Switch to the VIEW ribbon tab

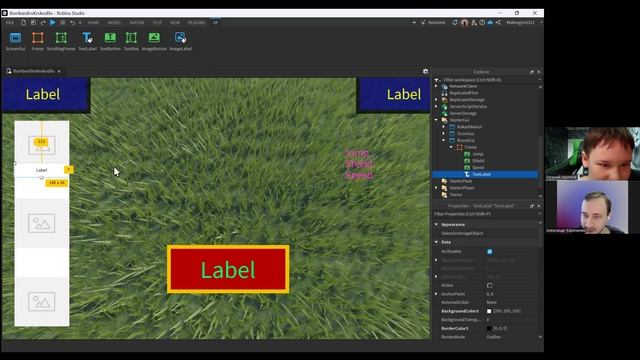(x=175, y=22)
